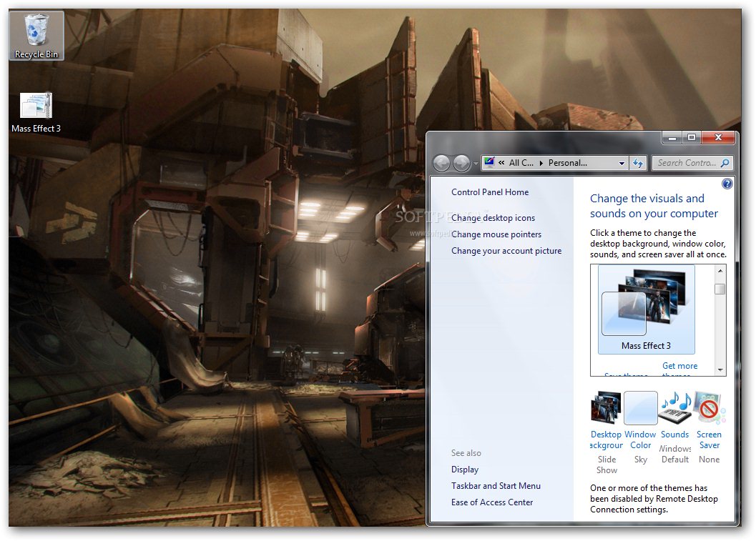
Task: Close the Personalization window
Action: click(x=718, y=138)
